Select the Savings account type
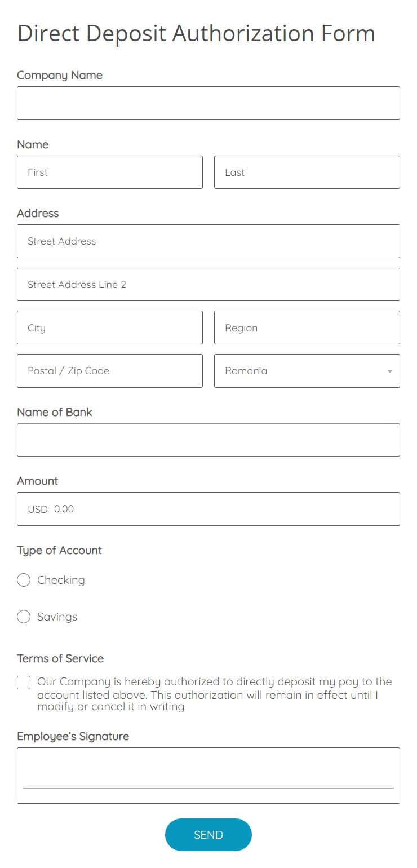 coord(24,617)
